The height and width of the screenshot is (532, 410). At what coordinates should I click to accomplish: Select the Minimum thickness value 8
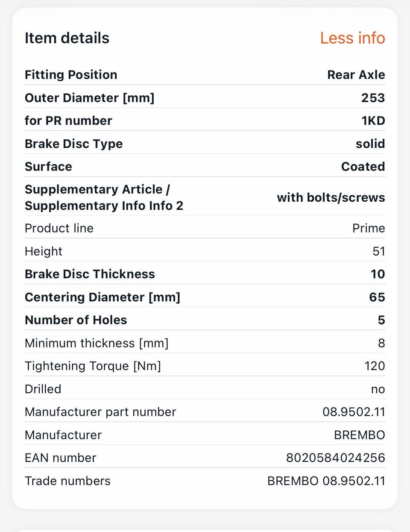pyautogui.click(x=381, y=343)
